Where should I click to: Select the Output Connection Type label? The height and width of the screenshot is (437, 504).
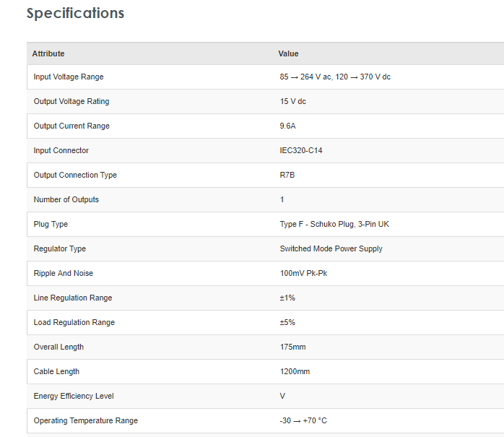tap(75, 175)
